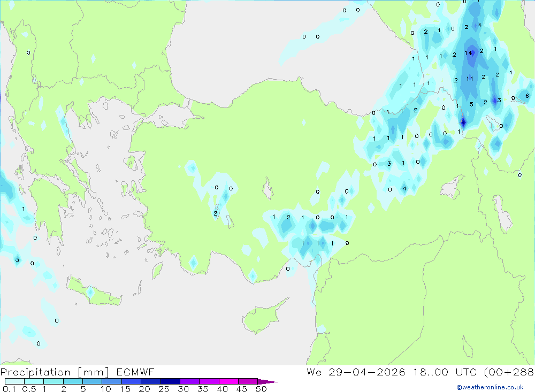The height and width of the screenshot is (392, 535).
Task: Click the word "Precipitation" in the title
Action: pyautogui.click(x=35, y=372)
